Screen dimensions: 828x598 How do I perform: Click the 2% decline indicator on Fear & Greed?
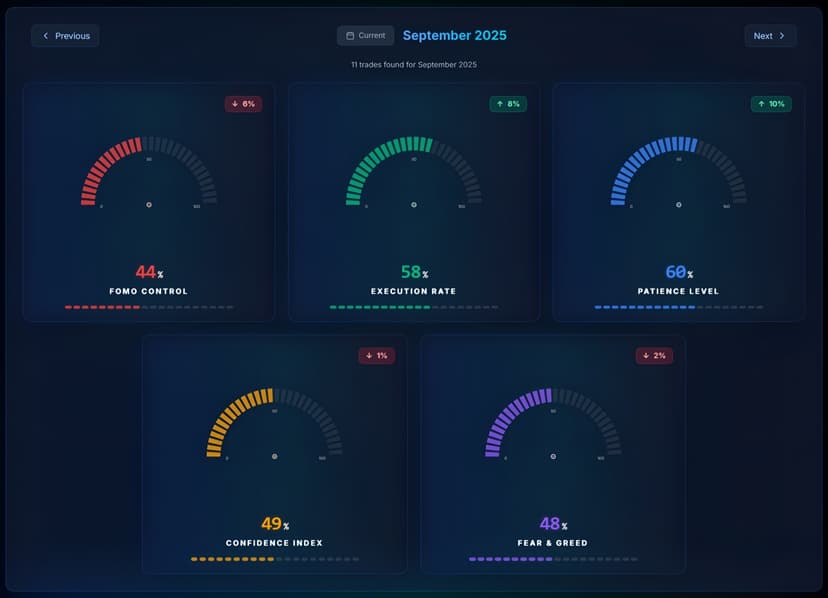click(655, 355)
